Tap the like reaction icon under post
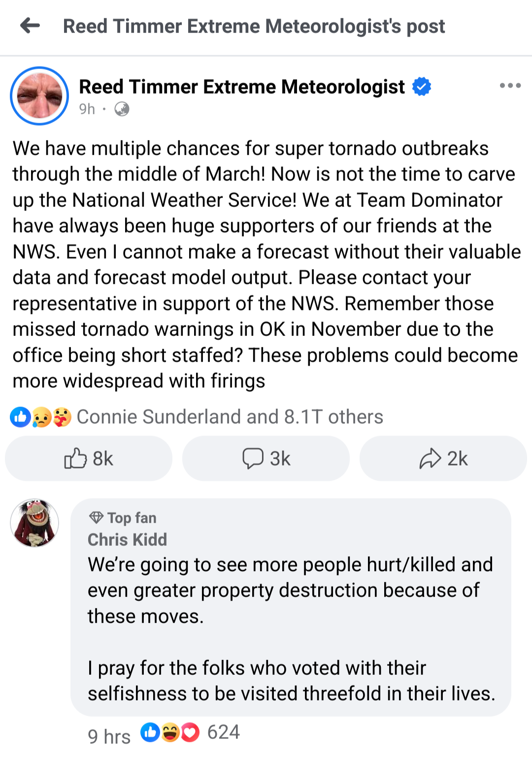 [20, 417]
